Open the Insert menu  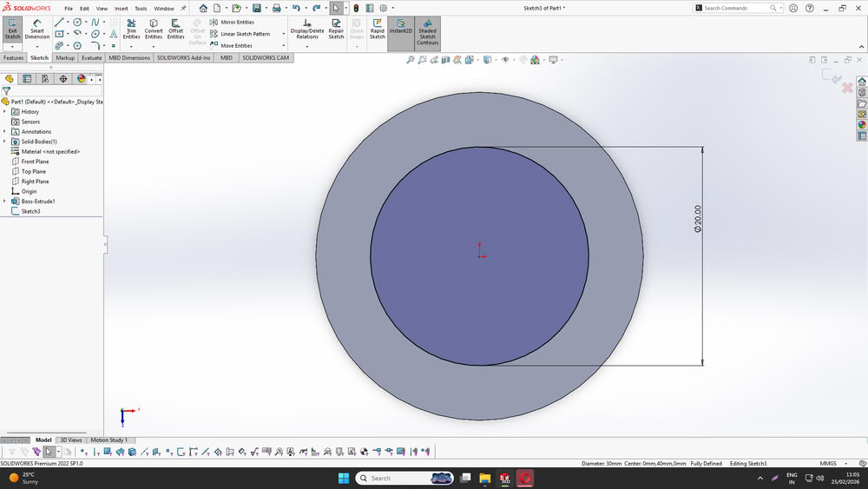pos(121,8)
